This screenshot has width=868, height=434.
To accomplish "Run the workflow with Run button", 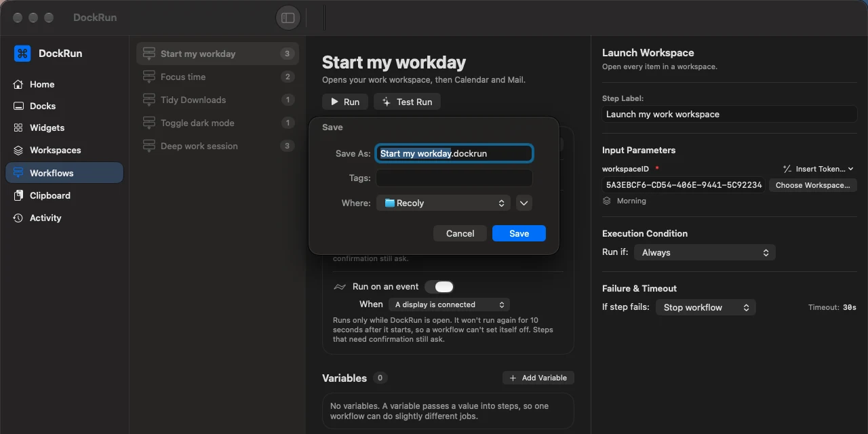I will coord(345,102).
